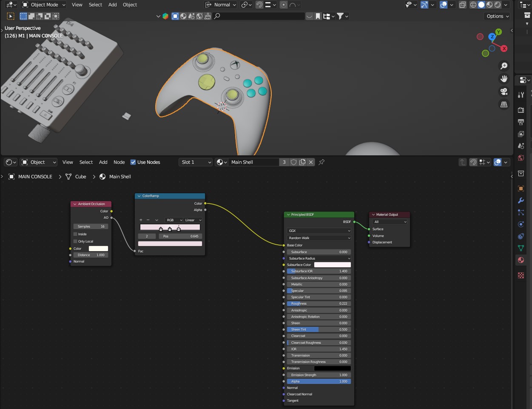Open the Add menu in 3D viewport

point(112,5)
